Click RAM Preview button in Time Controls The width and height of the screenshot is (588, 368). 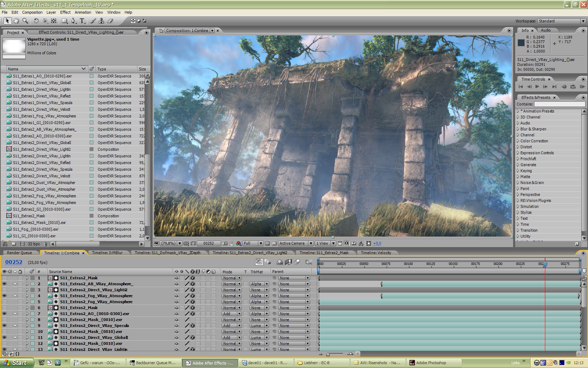582,86
